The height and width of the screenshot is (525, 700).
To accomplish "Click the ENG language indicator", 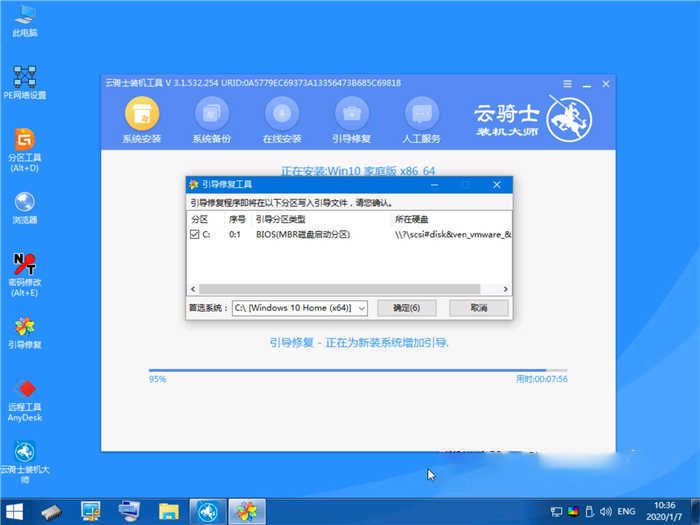I will click(626, 512).
